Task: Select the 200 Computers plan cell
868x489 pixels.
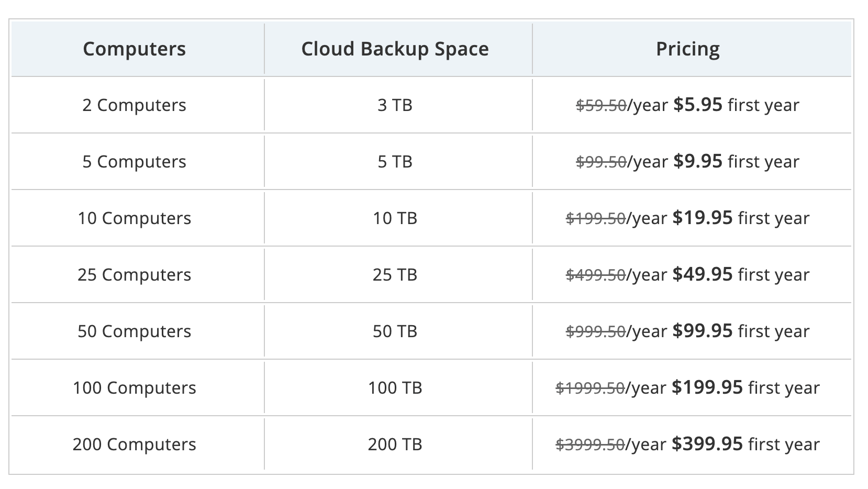Action: coord(135,444)
